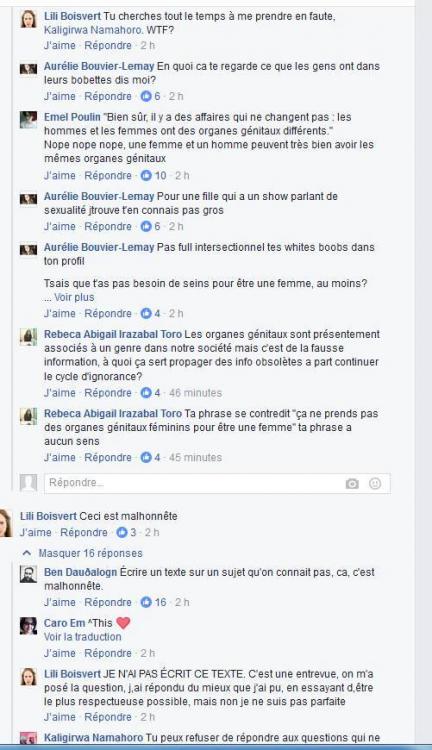Like 'Ceci est malhonnête' comment with J'aime
Viewport: 432px width, 750px height.
36,532
